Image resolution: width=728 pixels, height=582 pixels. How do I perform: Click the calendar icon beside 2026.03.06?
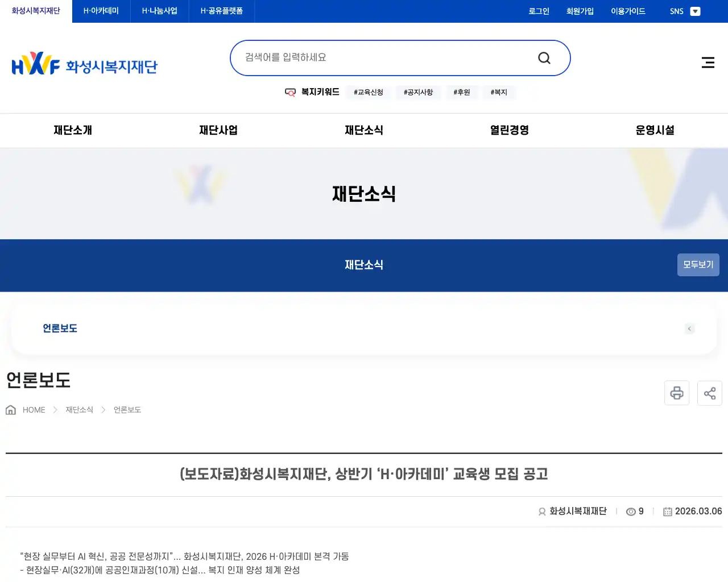tap(667, 511)
